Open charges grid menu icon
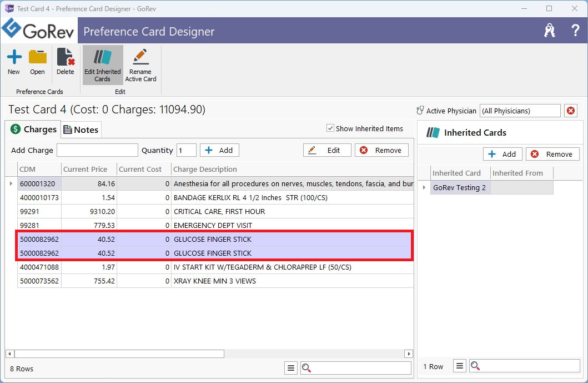 [290, 368]
